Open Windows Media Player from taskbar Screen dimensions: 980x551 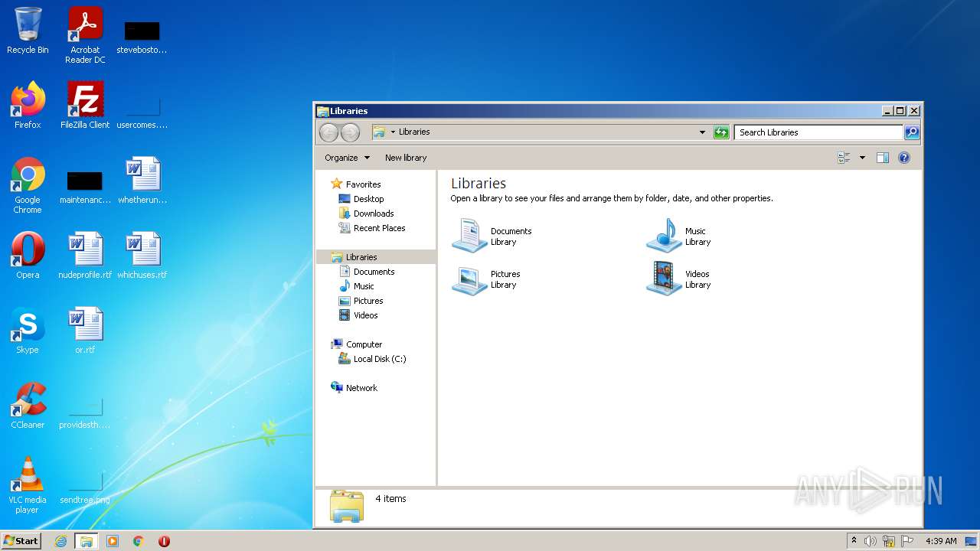coord(113,541)
